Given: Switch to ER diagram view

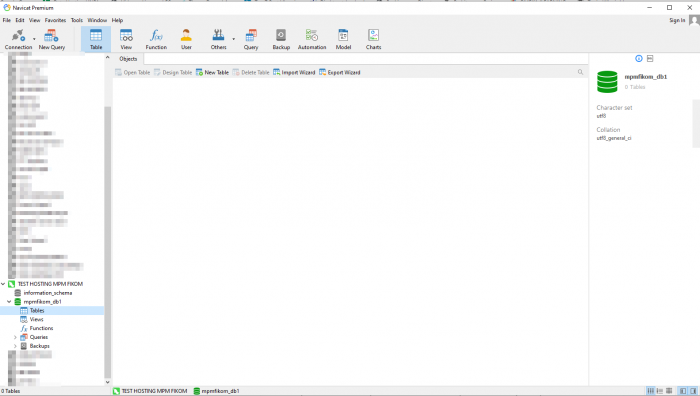Looking at the screenshot, I should point(669,391).
